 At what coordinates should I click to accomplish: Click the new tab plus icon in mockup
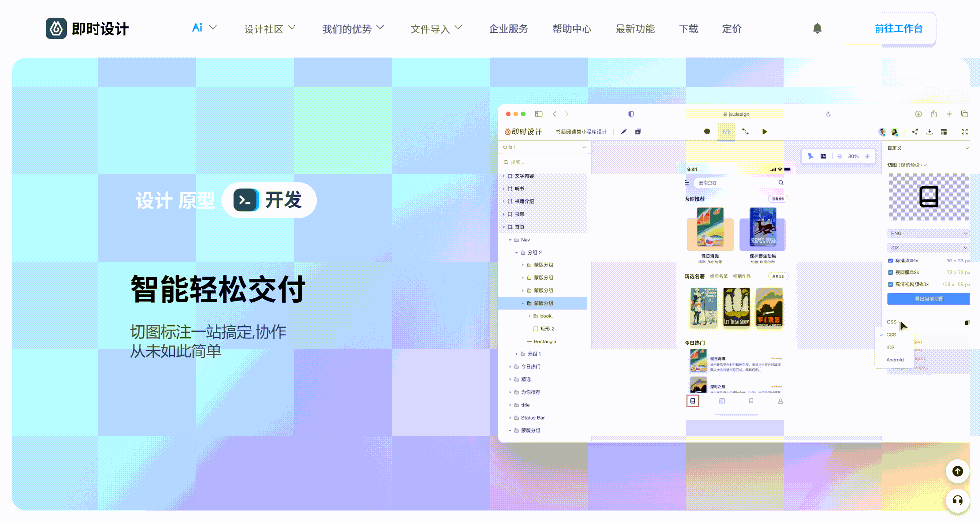[x=949, y=114]
